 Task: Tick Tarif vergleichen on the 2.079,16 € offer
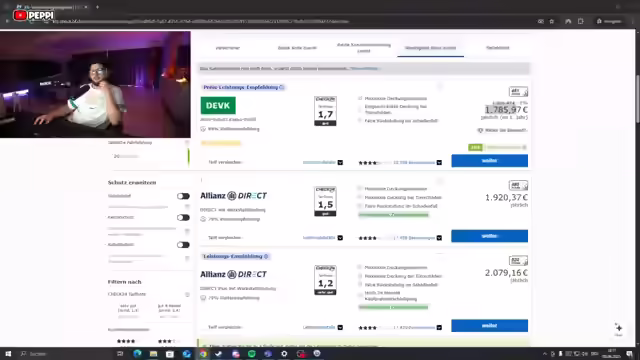click(225, 327)
